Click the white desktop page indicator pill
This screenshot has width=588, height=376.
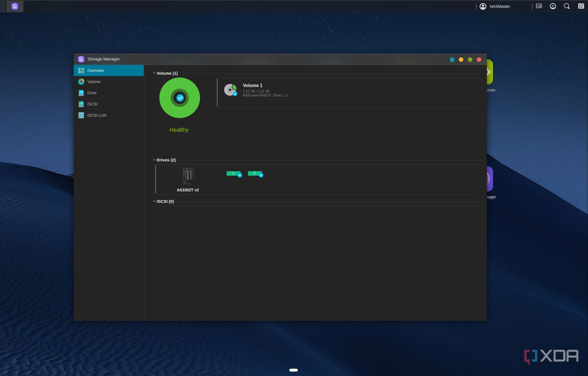294,370
